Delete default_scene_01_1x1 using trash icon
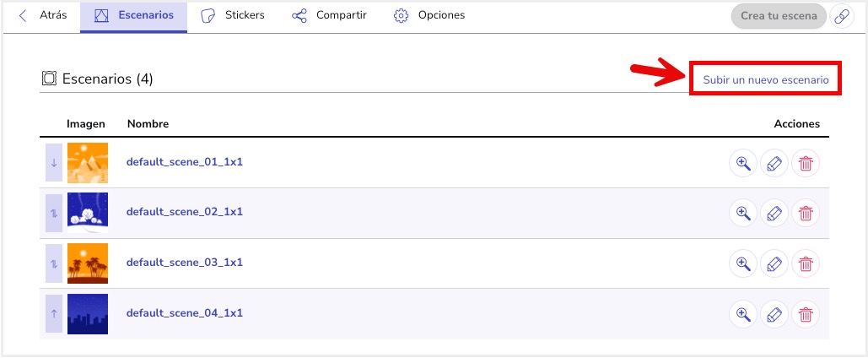This screenshot has width=868, height=358. pyautogui.click(x=806, y=164)
